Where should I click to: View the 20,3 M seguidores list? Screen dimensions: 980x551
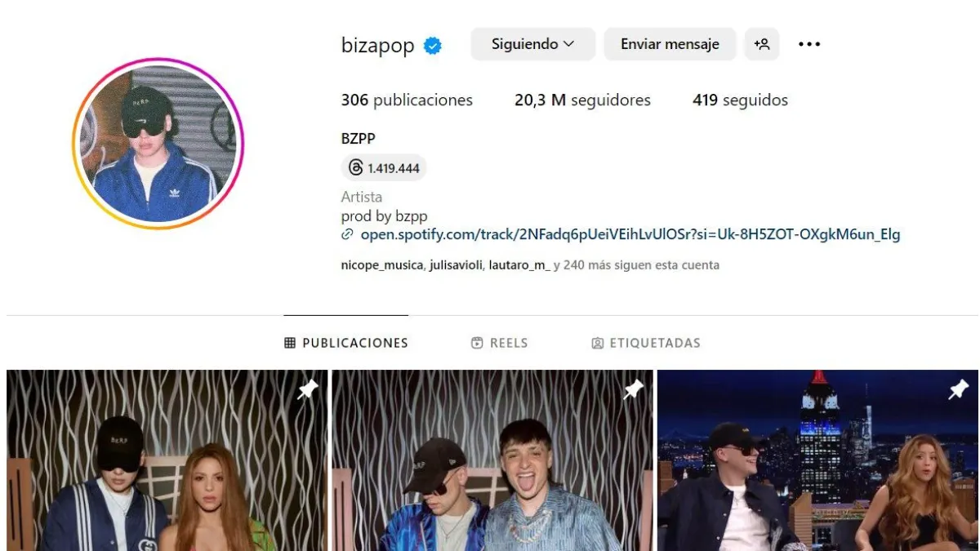582,100
